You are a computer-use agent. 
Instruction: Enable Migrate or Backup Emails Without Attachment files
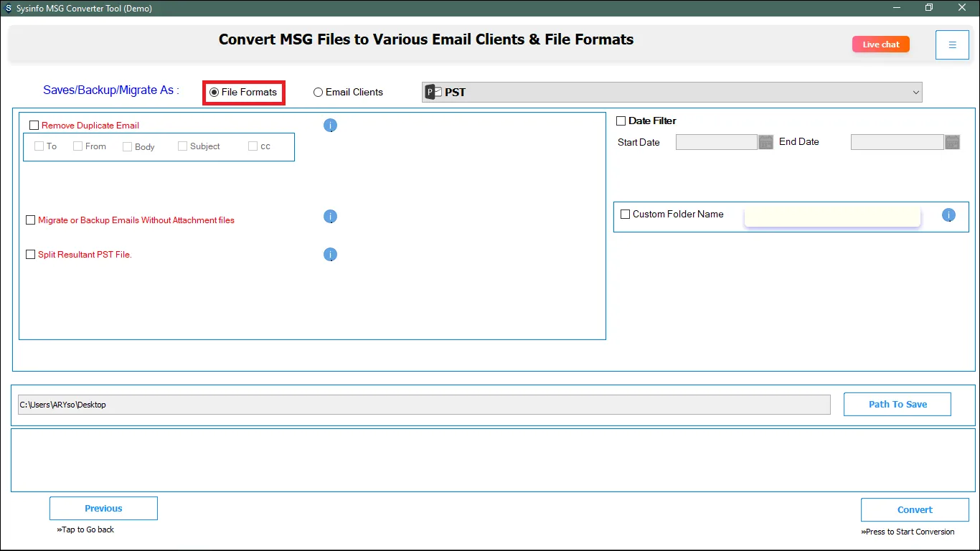pos(30,220)
